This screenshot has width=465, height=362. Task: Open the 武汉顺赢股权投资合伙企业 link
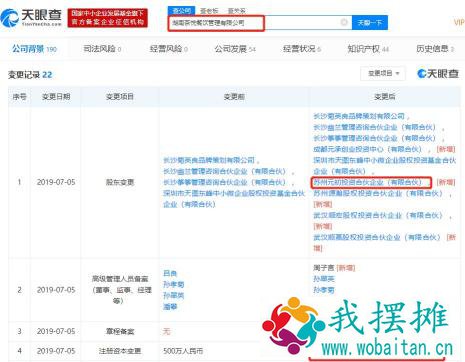tap(377, 237)
